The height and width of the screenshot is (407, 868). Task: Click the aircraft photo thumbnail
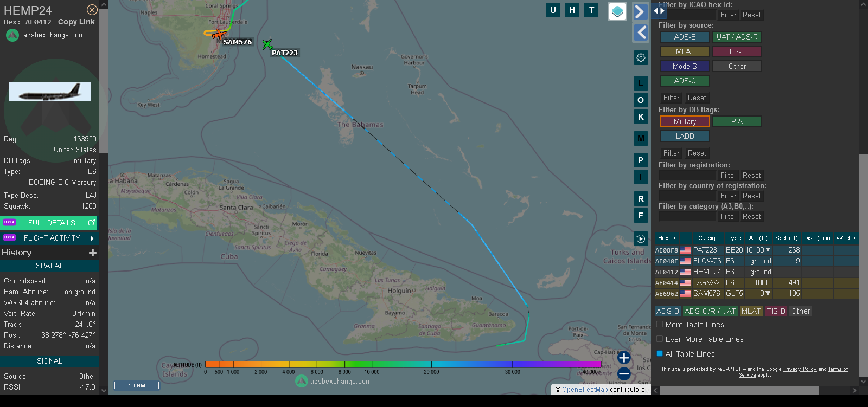coord(50,92)
